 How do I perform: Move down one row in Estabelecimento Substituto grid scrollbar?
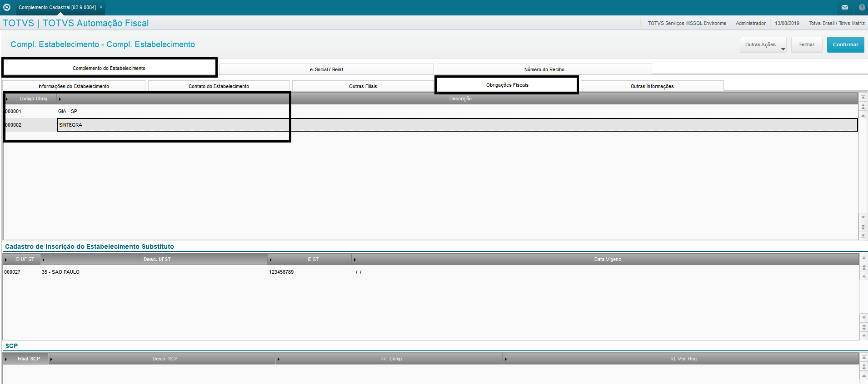coord(864,318)
